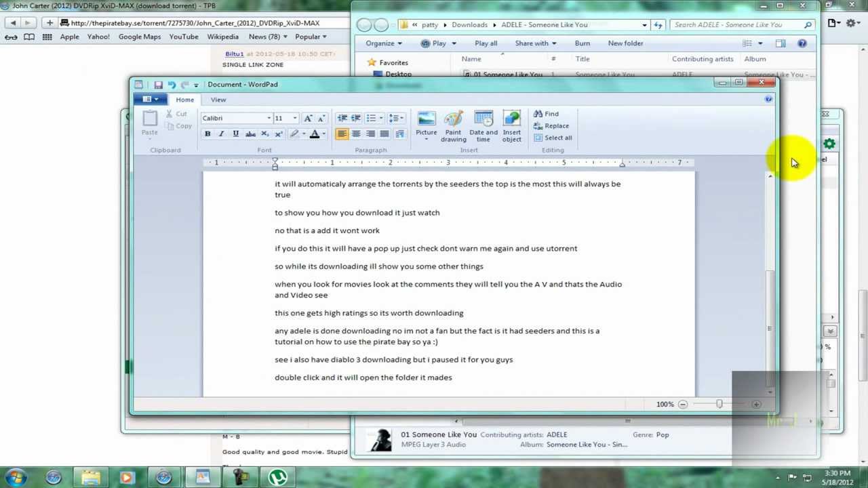Click the Grow font icon
Image resolution: width=868 pixels, height=488 pixels.
pyautogui.click(x=308, y=118)
